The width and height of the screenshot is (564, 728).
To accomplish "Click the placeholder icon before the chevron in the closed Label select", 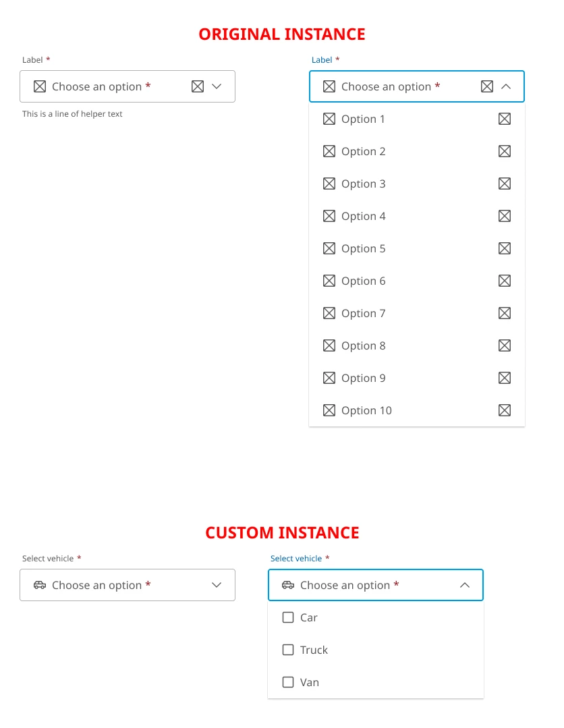I will point(198,86).
